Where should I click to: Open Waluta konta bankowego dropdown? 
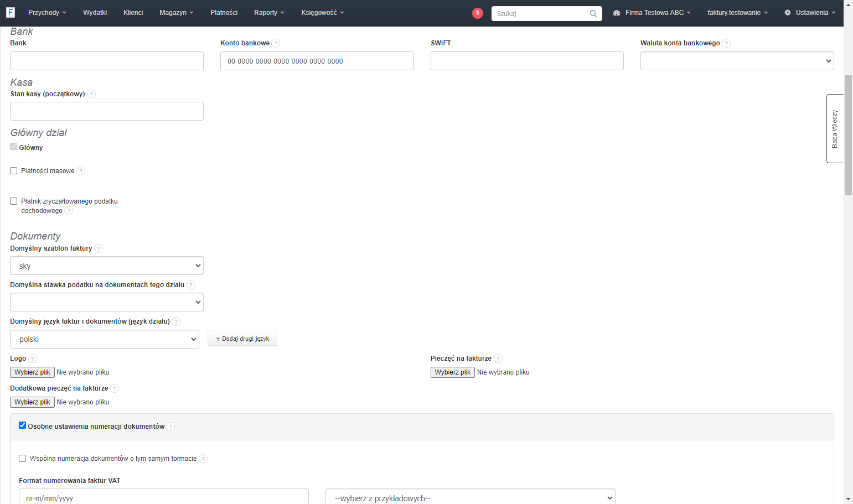click(x=737, y=61)
